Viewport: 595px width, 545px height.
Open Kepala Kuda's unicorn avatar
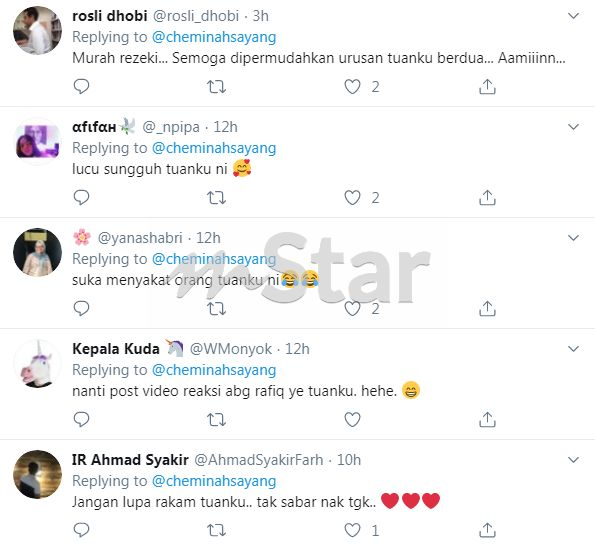click(37, 363)
